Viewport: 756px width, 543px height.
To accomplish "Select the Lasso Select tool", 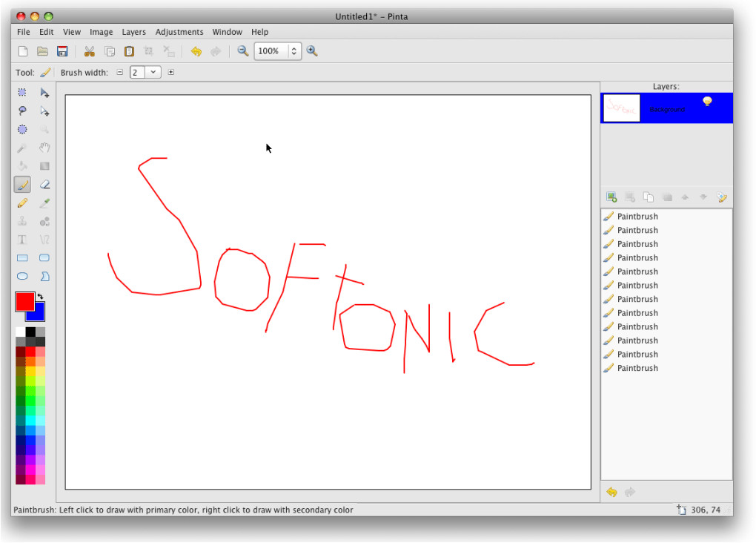I will pos(22,111).
